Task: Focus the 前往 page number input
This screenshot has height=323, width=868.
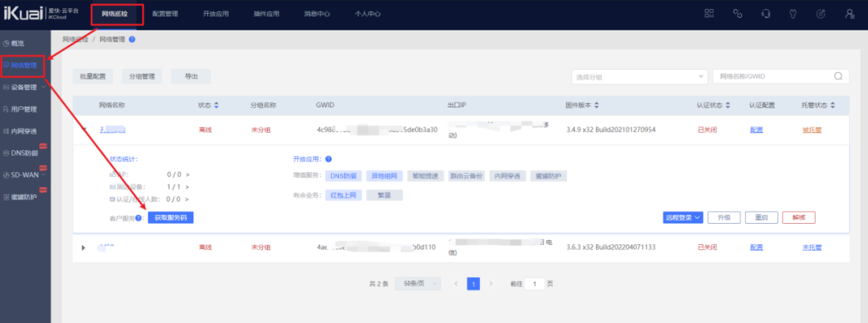Action: [x=535, y=284]
